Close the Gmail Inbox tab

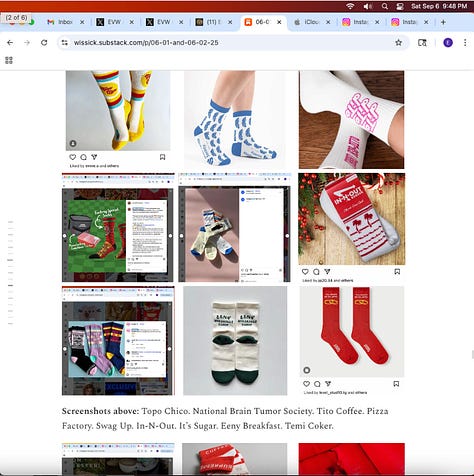[82, 22]
